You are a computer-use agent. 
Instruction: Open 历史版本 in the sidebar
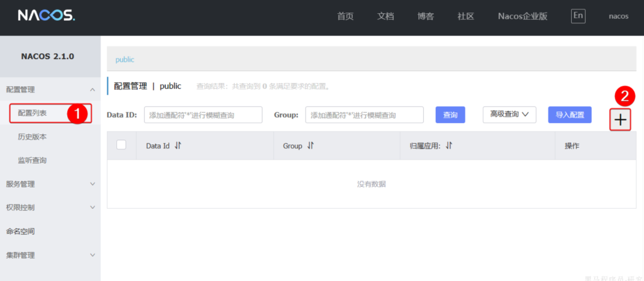pos(33,136)
